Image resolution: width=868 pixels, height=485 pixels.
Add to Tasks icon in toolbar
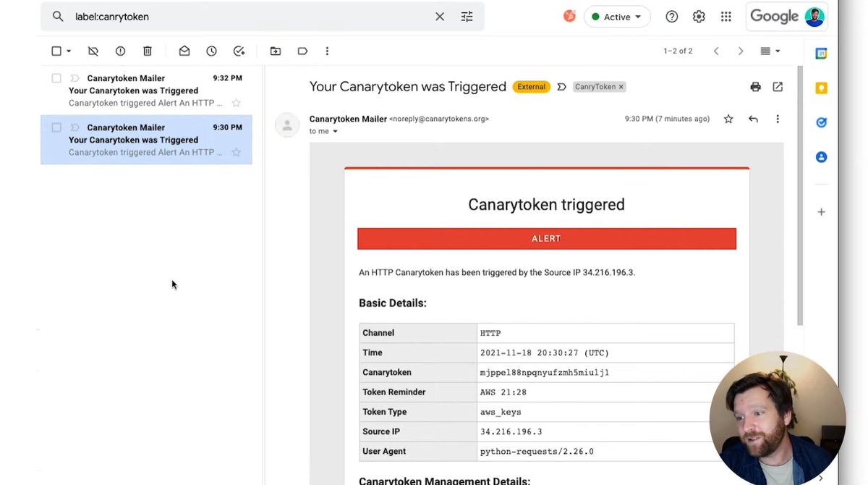pyautogui.click(x=239, y=51)
